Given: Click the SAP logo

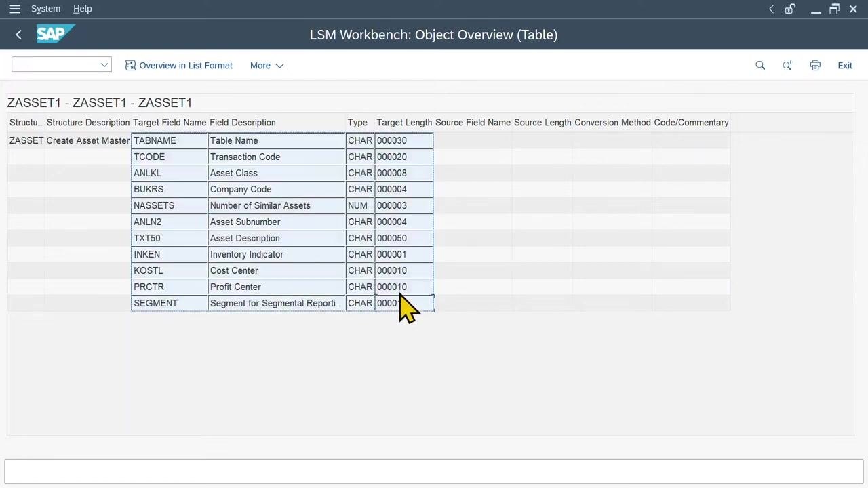Looking at the screenshot, I should (55, 34).
